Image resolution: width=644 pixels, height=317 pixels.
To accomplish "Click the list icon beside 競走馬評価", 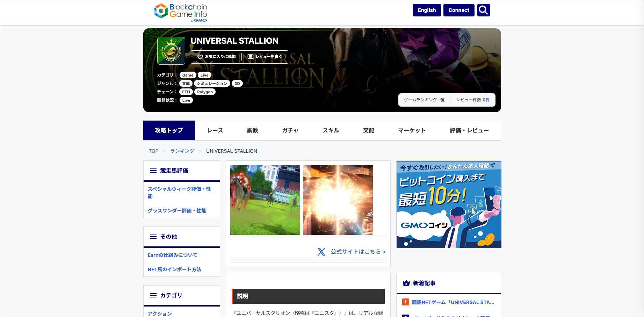I will click(153, 171).
